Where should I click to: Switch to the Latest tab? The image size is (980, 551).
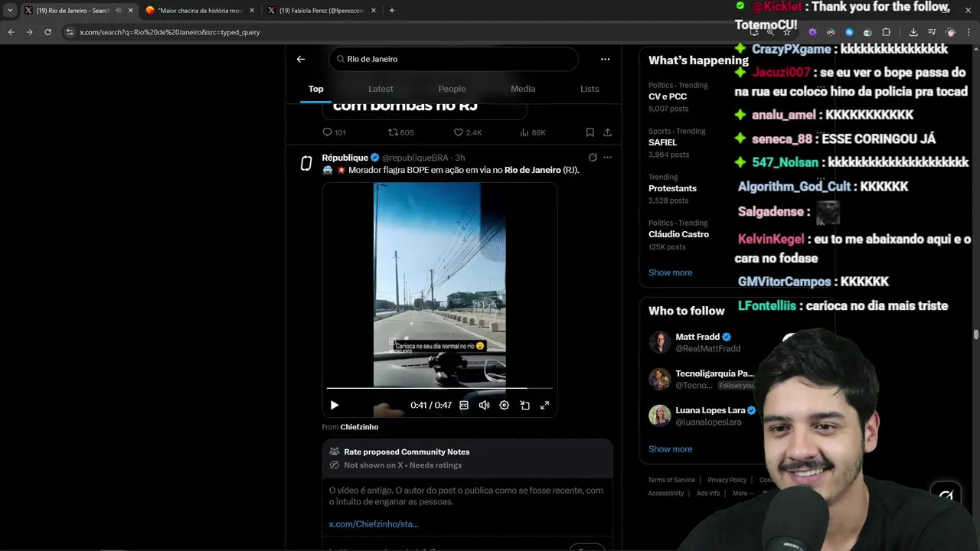point(381,89)
